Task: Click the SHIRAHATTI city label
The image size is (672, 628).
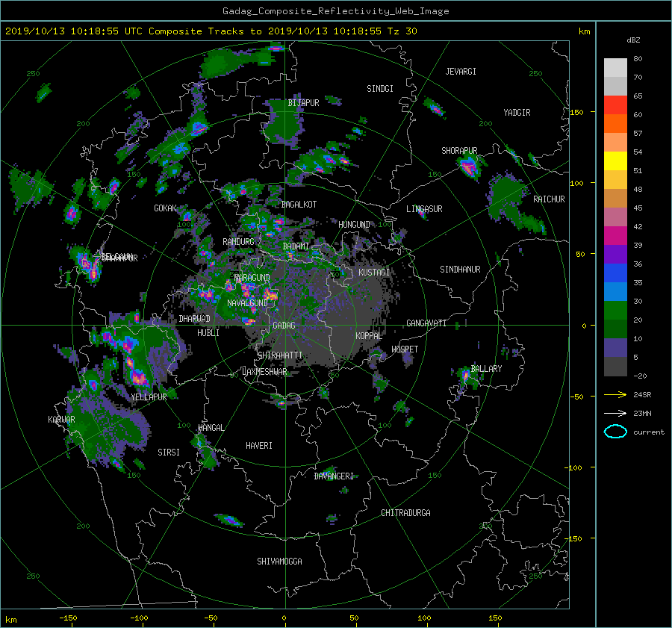Action: 280,355
